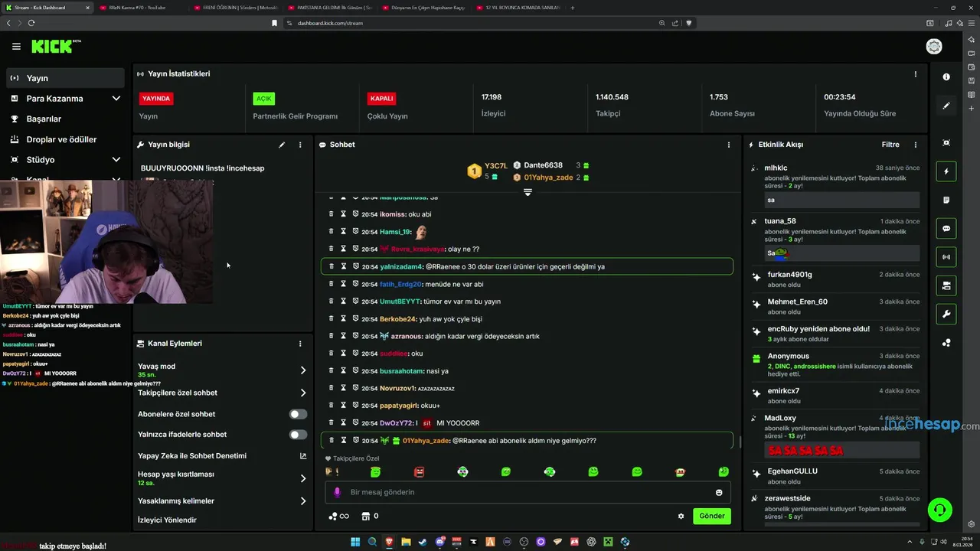Open chat settings gear icon
980x551 pixels.
click(681, 516)
